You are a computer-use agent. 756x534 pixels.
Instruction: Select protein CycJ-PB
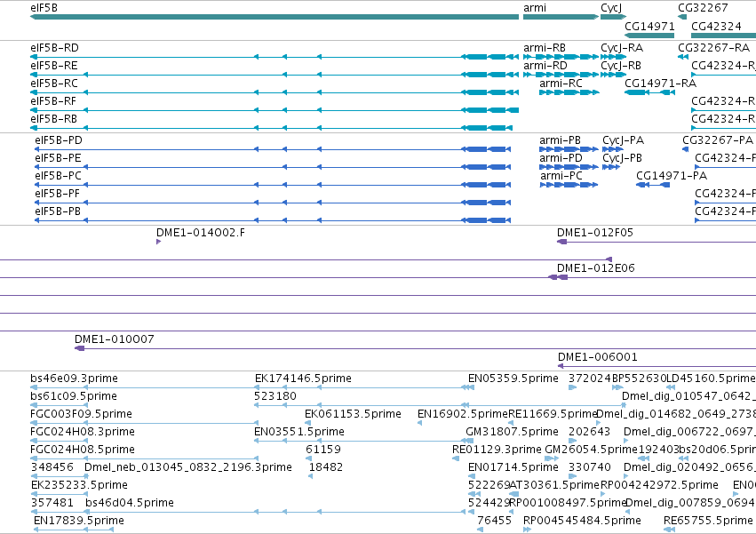coord(622,158)
